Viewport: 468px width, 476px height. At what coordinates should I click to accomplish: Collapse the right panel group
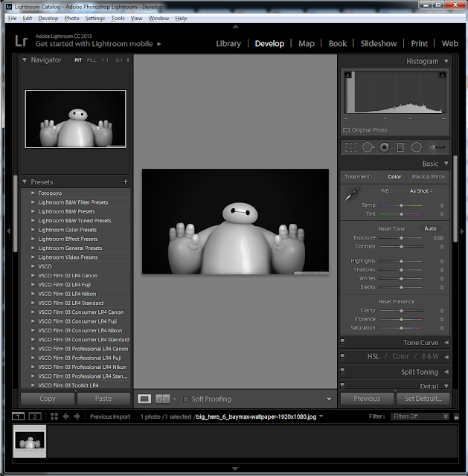coord(462,231)
